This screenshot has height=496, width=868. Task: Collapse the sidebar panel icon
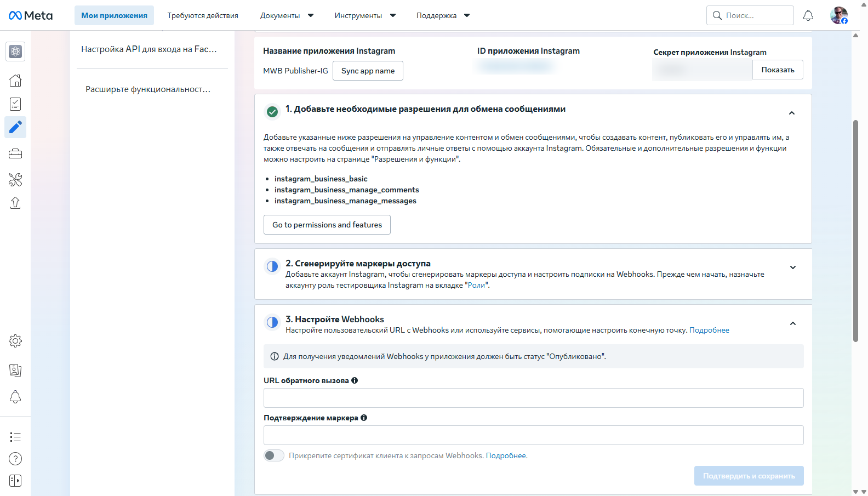pos(15,481)
